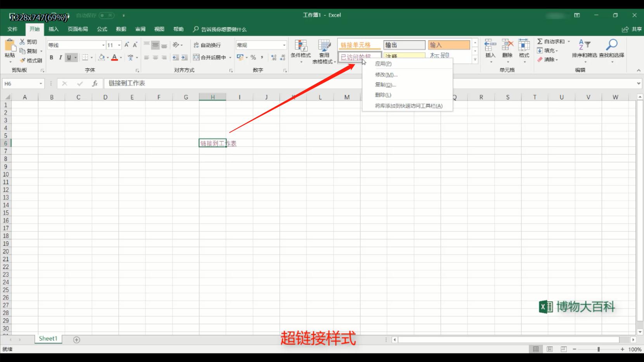
Task: Choose 删除(L) from the context menu
Action: [x=383, y=94]
